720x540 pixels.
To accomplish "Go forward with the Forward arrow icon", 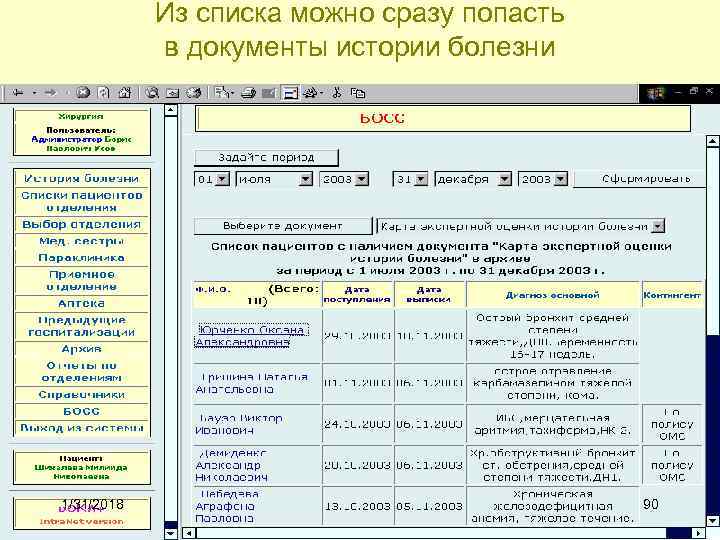I will (x=50, y=93).
